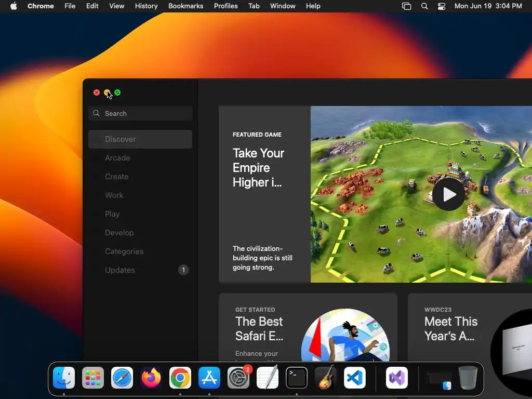This screenshot has height=399, width=532.
Task: Click the GET STARTED label
Action: (x=255, y=310)
